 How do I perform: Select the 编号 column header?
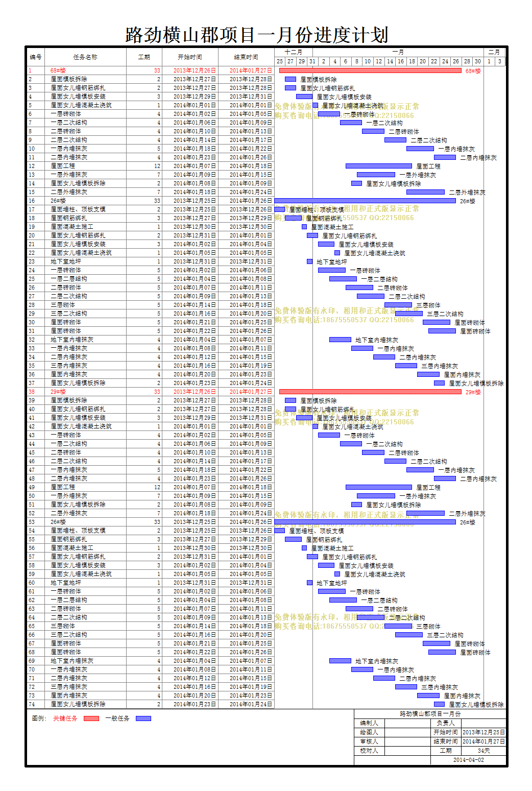click(36, 57)
